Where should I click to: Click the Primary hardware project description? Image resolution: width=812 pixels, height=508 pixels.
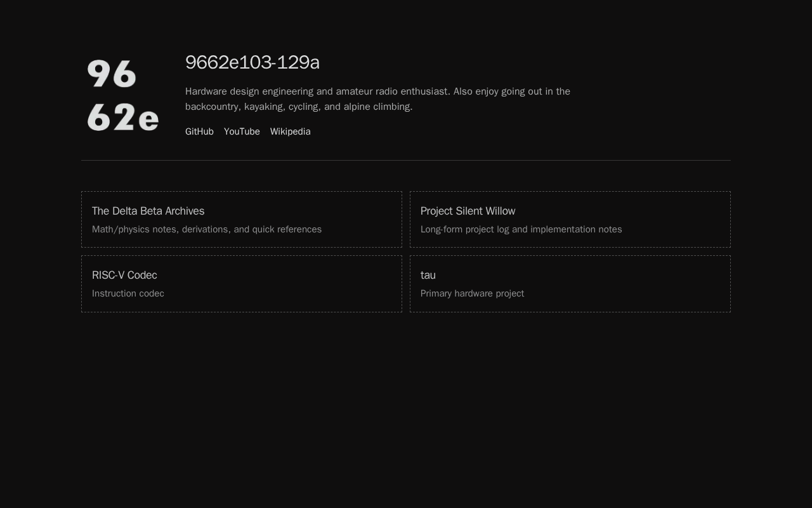(x=472, y=293)
